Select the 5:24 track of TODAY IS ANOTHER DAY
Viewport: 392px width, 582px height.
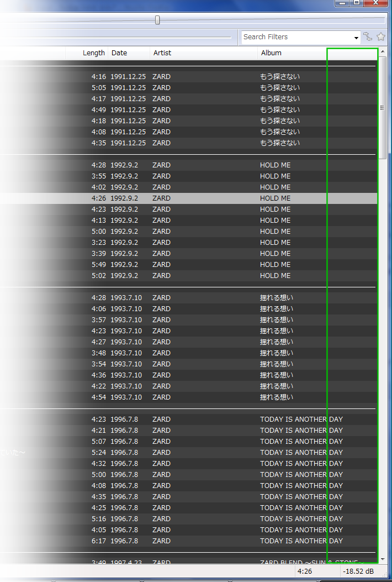(x=188, y=453)
